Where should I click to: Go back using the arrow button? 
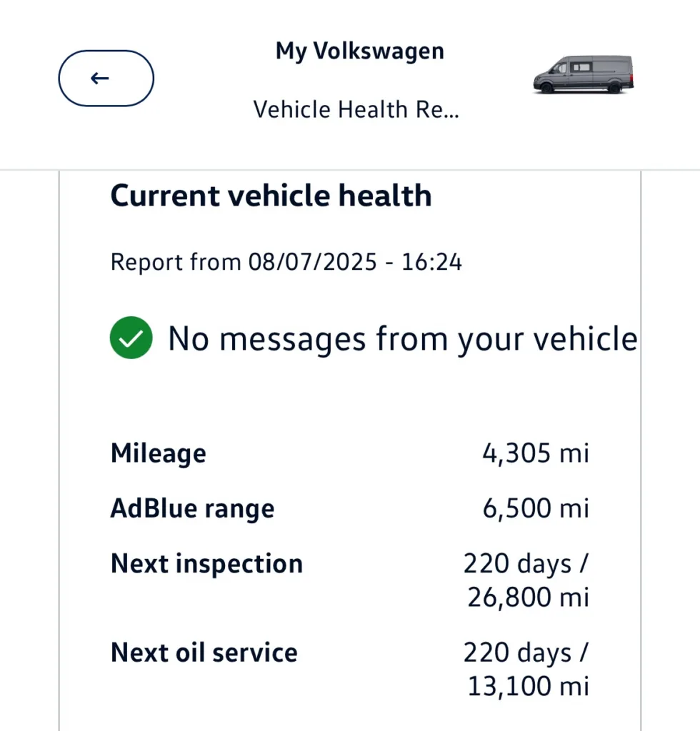click(106, 79)
